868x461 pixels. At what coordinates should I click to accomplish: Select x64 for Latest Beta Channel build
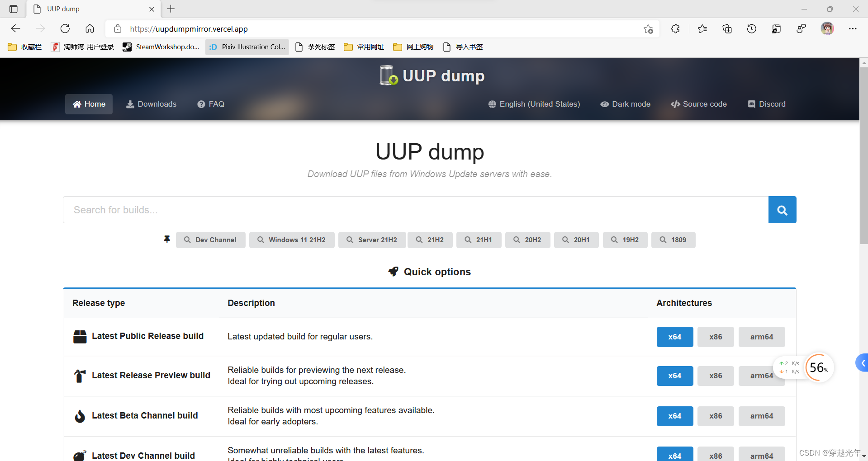pos(675,416)
